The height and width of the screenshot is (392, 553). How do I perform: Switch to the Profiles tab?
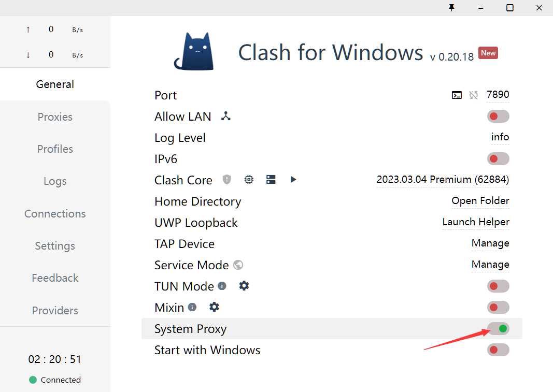click(55, 149)
